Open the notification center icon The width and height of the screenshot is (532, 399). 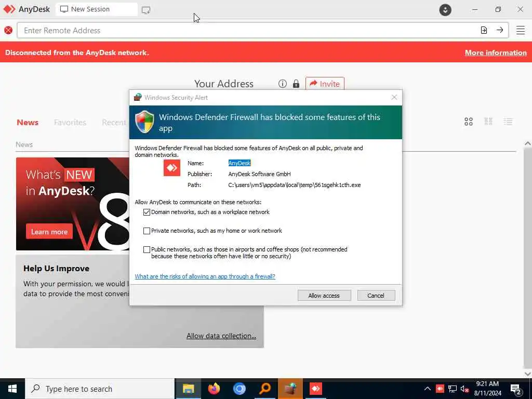516,389
